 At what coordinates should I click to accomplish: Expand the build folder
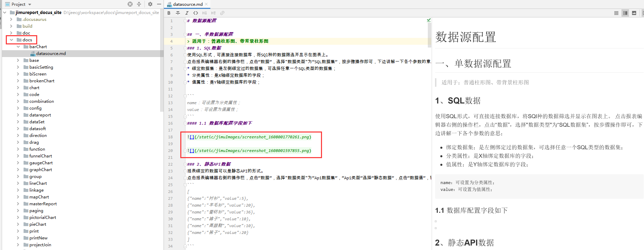point(11,26)
